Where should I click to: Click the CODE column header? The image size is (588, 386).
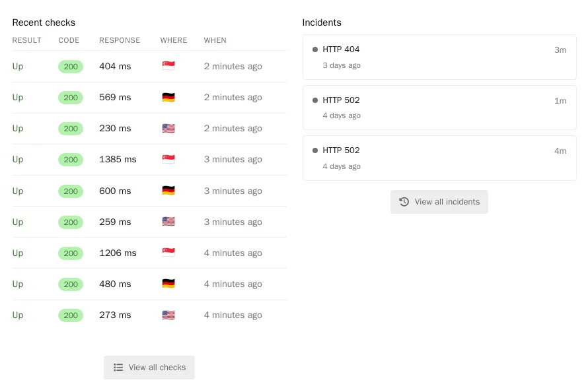tap(69, 40)
